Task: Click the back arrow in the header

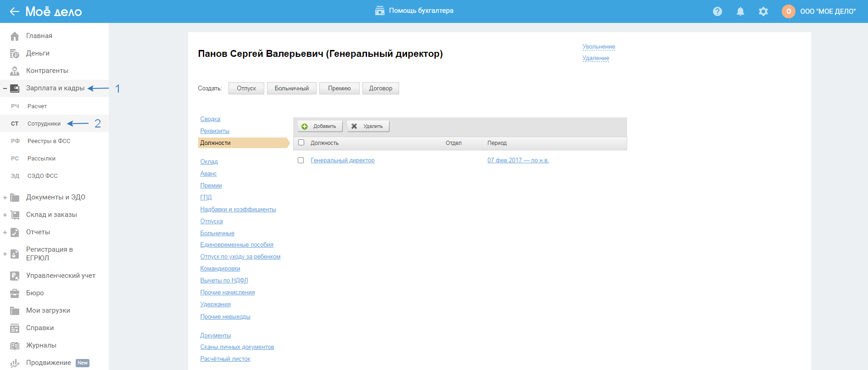Action: (14, 11)
